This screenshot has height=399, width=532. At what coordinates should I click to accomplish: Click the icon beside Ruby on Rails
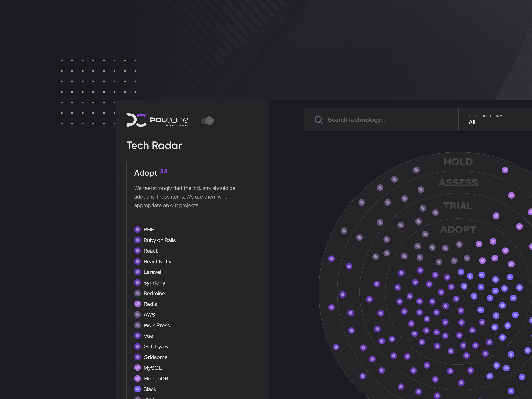(x=137, y=240)
